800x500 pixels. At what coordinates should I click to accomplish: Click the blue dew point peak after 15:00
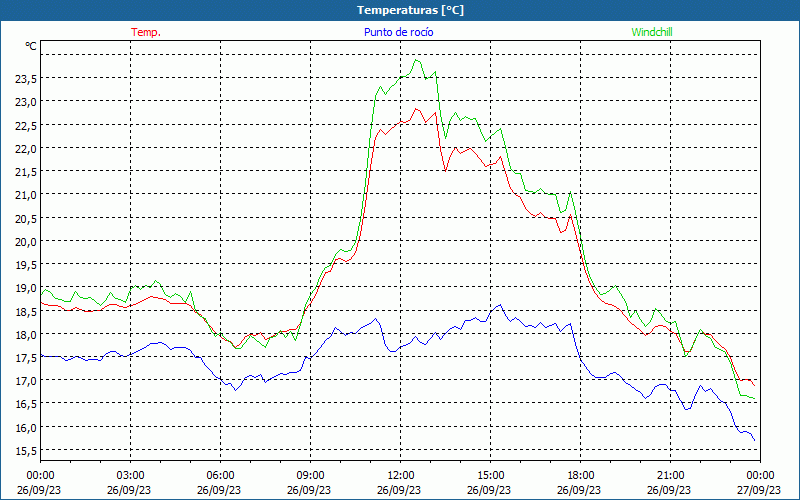(x=500, y=305)
